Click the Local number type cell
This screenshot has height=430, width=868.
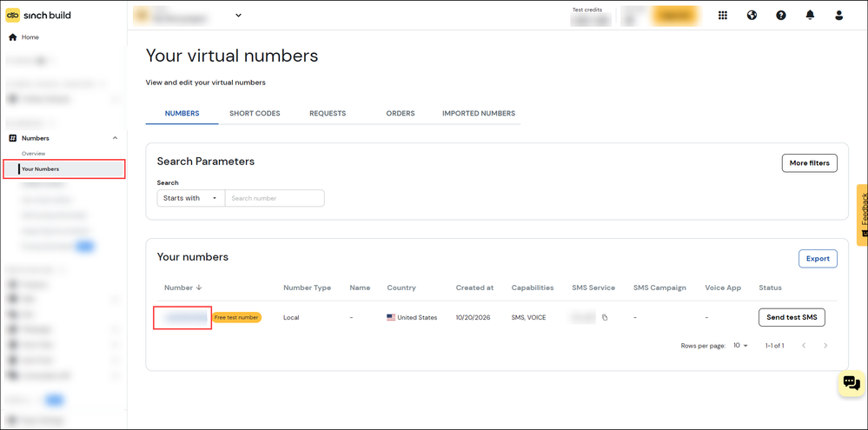point(291,318)
